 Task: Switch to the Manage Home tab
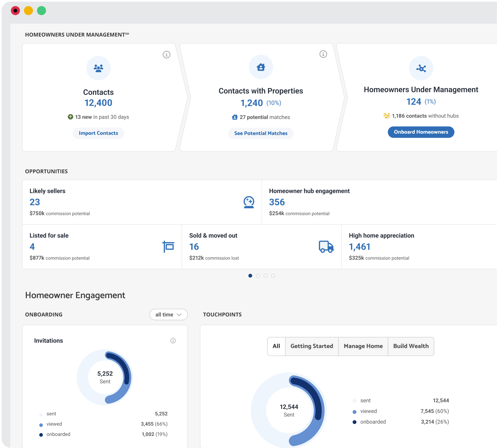363,346
